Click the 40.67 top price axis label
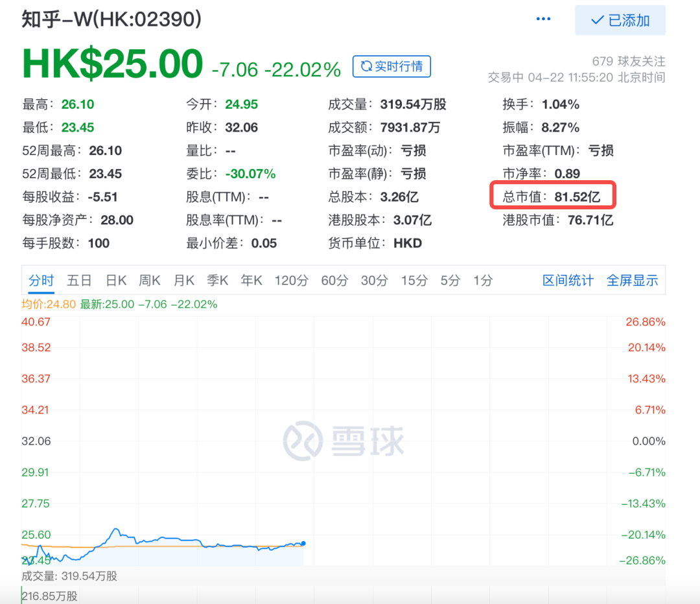 (x=36, y=322)
